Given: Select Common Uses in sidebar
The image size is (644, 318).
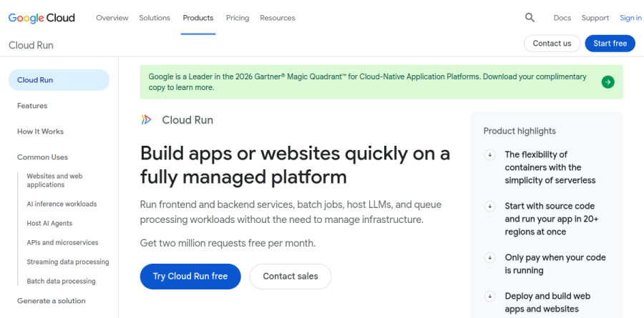Looking at the screenshot, I should [x=42, y=157].
